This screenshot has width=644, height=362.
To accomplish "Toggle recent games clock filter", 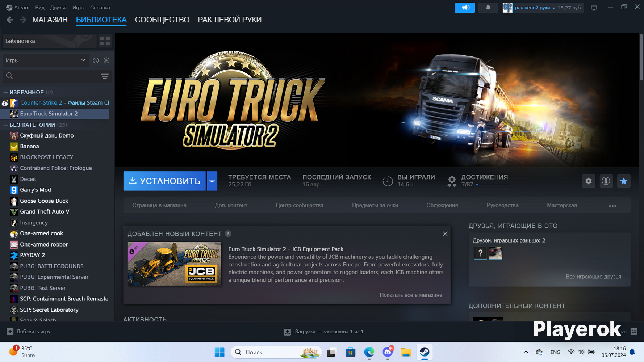I will (x=96, y=60).
